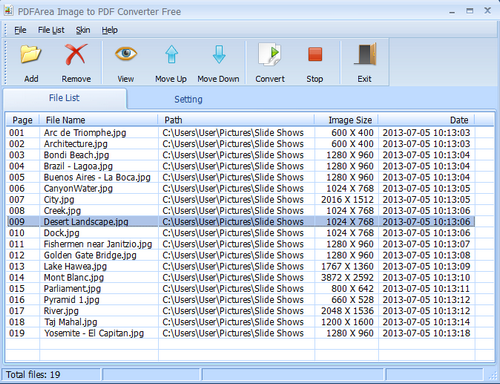Click image size 2016 X 1512
500x384 pixels.
(347, 200)
